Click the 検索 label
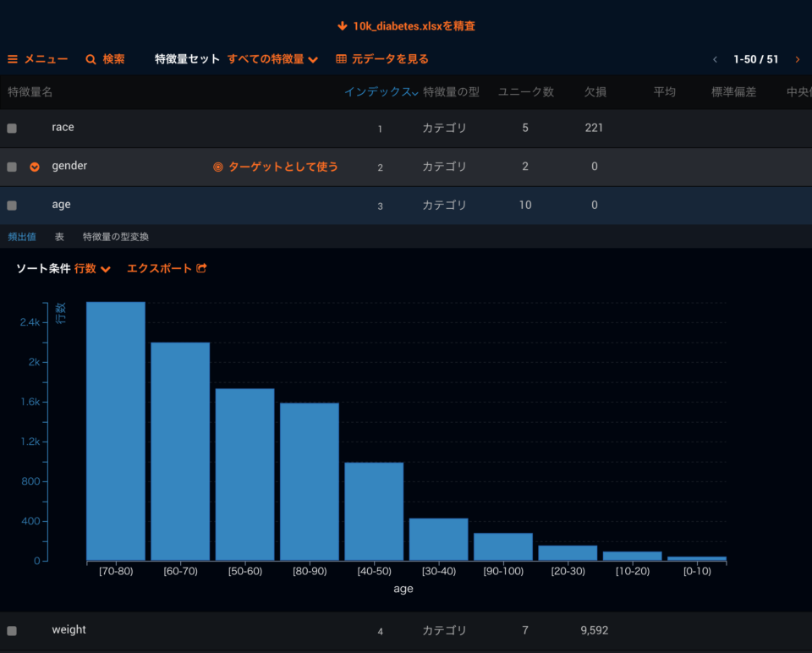 [x=113, y=59]
